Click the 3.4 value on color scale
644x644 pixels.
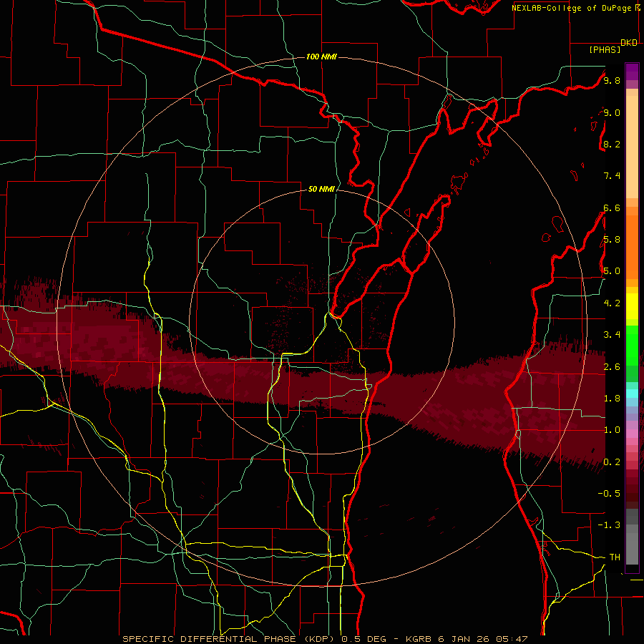(x=612, y=335)
